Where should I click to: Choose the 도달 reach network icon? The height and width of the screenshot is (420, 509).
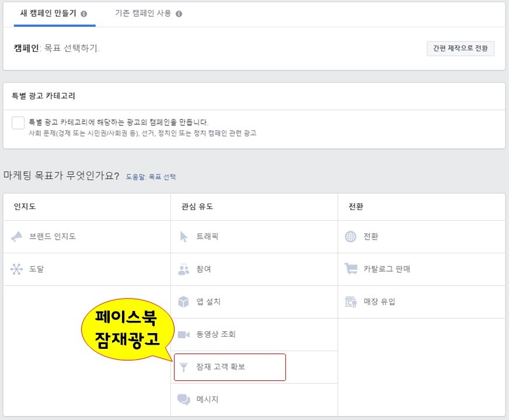click(16, 269)
